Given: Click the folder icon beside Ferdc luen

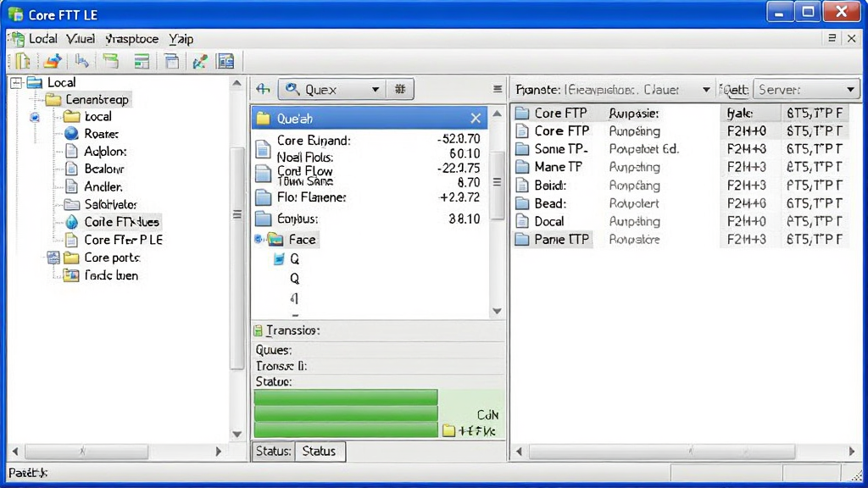Looking at the screenshot, I should [x=71, y=275].
